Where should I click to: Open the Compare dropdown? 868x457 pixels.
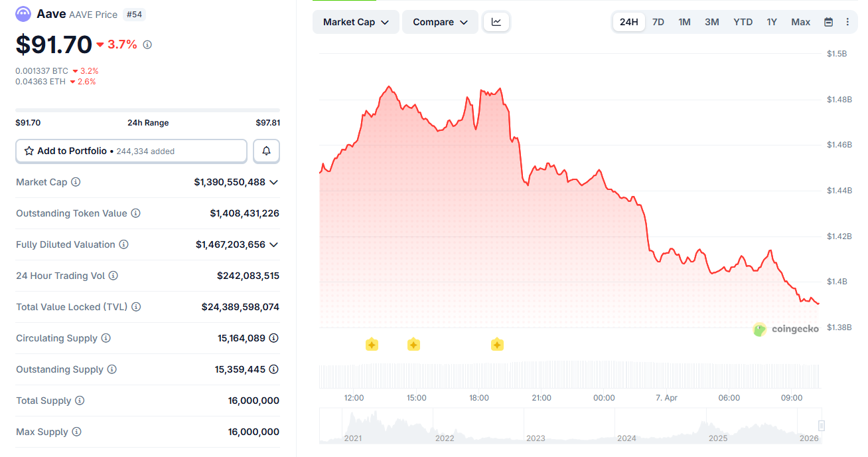[x=440, y=21]
